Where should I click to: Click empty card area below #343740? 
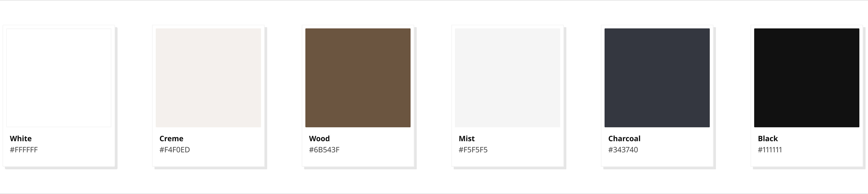[657, 160]
